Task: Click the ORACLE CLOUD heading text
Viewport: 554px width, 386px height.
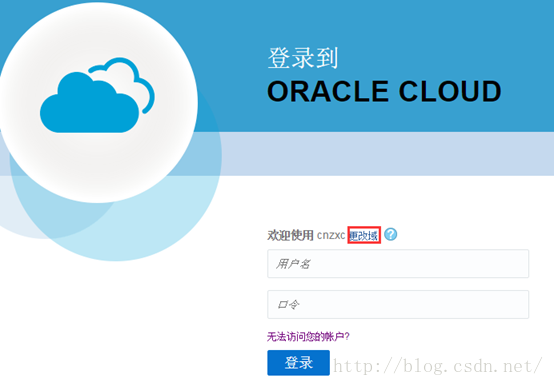Action: click(384, 91)
